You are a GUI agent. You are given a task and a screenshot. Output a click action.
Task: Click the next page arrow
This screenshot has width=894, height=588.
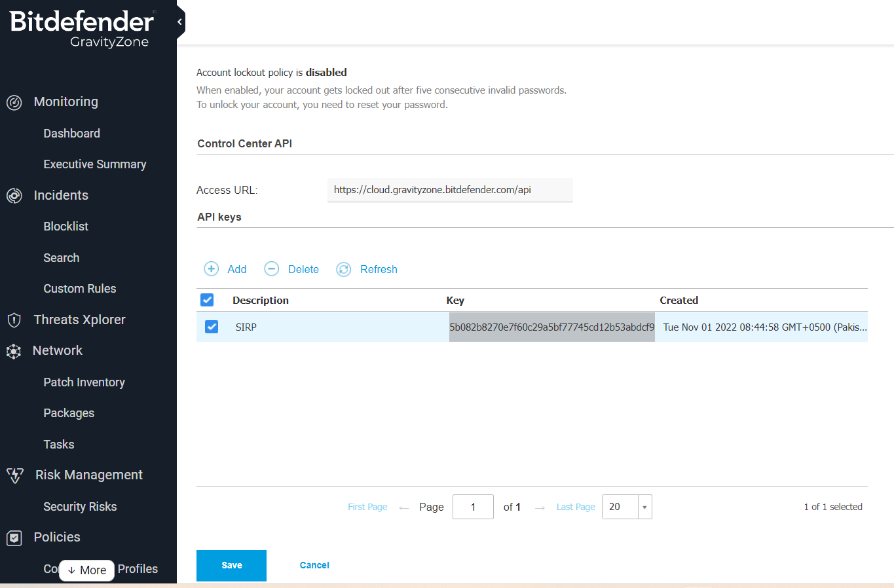[540, 507]
